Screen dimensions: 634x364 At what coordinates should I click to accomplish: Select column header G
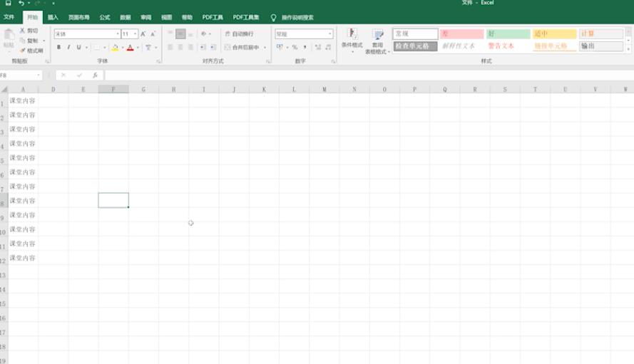tap(143, 89)
